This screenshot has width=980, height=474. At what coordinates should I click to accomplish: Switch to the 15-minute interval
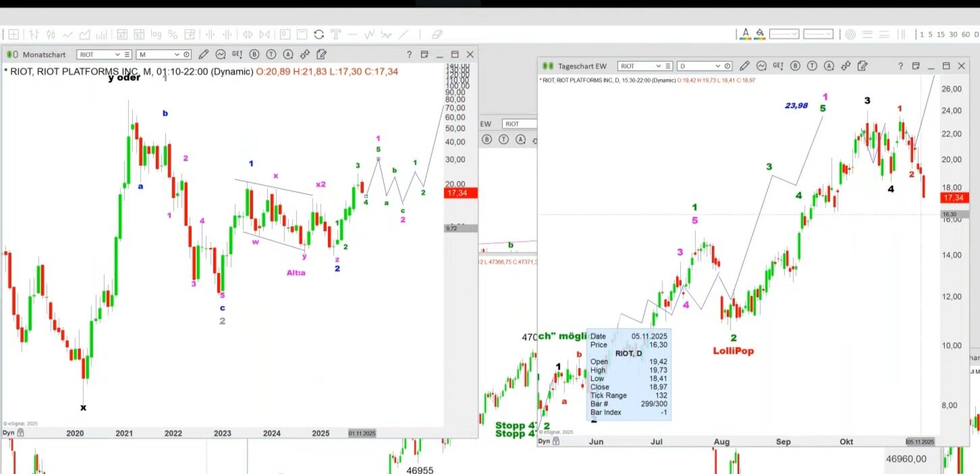pyautogui.click(x=941, y=34)
